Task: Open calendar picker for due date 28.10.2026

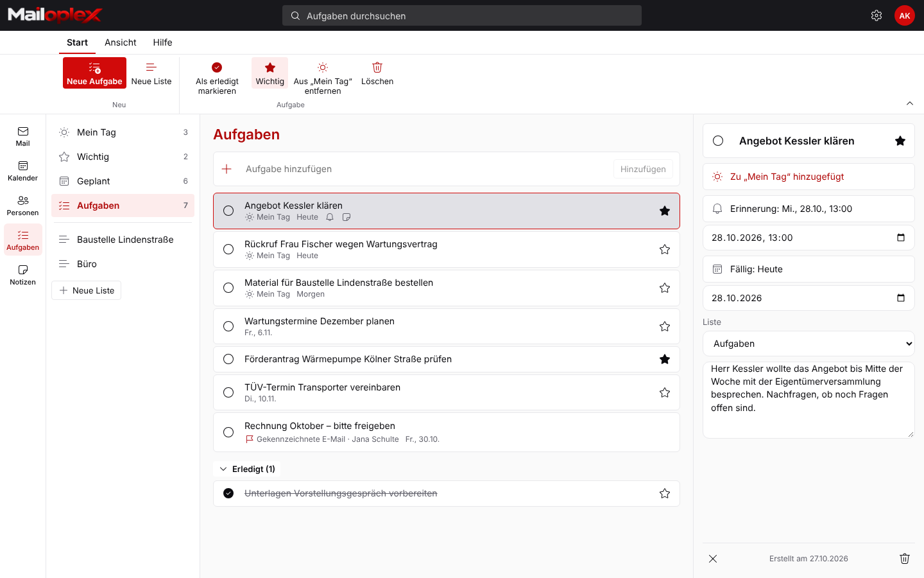Action: pos(901,298)
